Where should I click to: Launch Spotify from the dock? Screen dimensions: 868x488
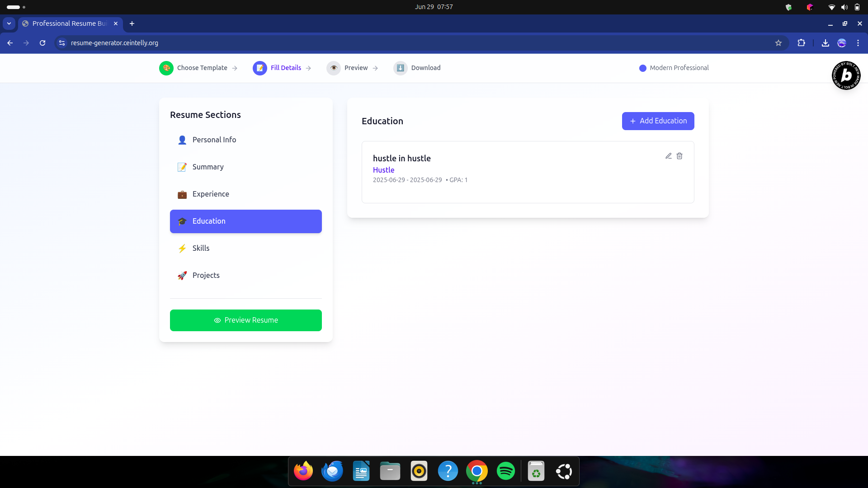point(505,471)
